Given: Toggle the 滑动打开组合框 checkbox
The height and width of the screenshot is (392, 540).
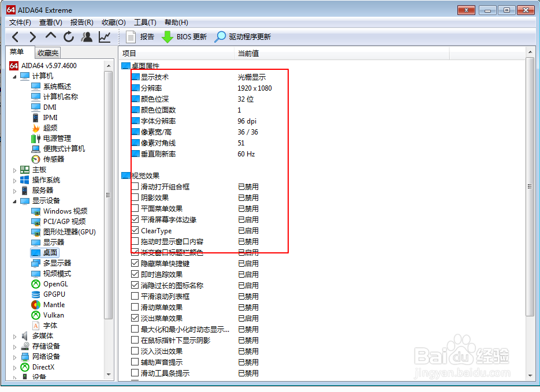Looking at the screenshot, I should click(x=135, y=186).
